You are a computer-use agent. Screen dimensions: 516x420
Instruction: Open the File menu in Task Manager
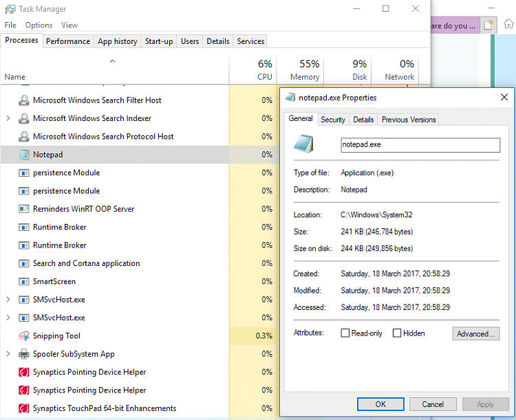coord(10,25)
